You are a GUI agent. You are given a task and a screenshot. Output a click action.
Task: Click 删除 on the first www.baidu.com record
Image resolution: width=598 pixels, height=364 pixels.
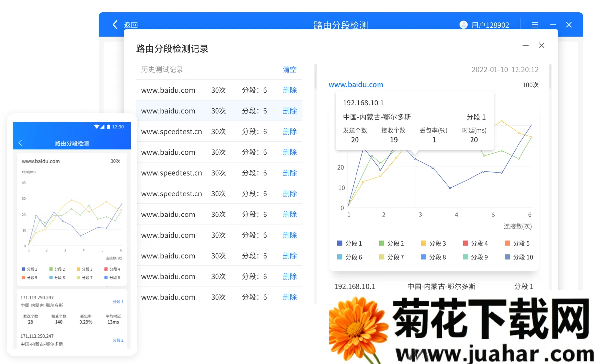(289, 90)
